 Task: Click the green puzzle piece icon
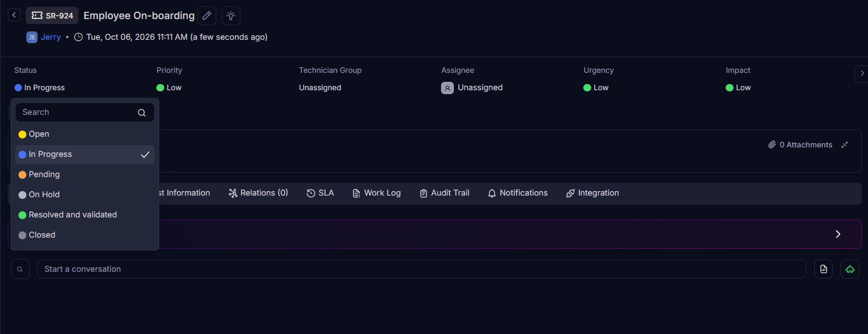[850, 269]
